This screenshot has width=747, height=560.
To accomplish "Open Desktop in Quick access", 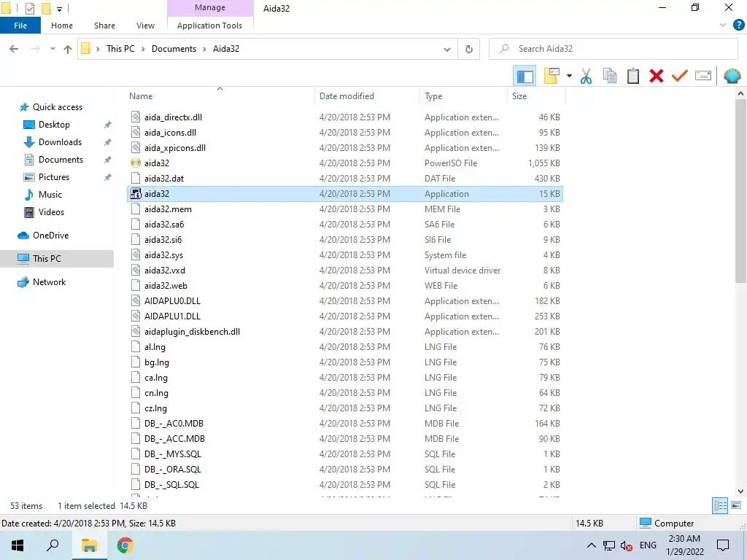I will [54, 125].
